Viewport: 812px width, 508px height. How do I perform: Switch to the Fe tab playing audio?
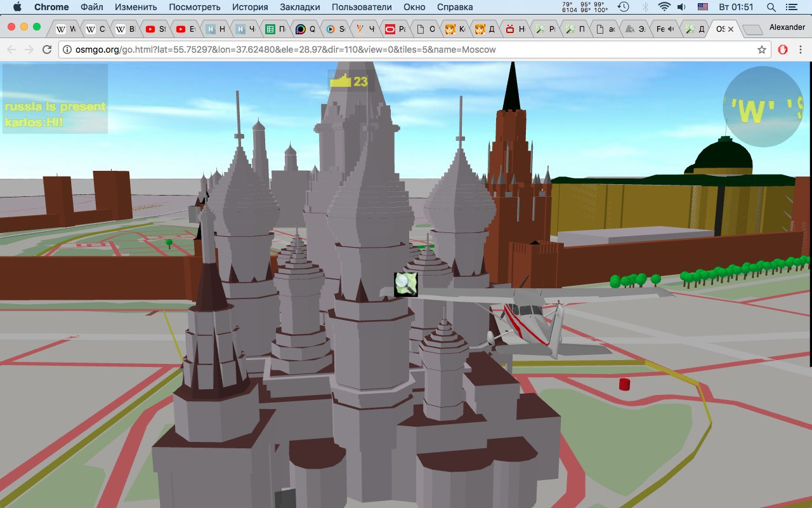coord(665,29)
